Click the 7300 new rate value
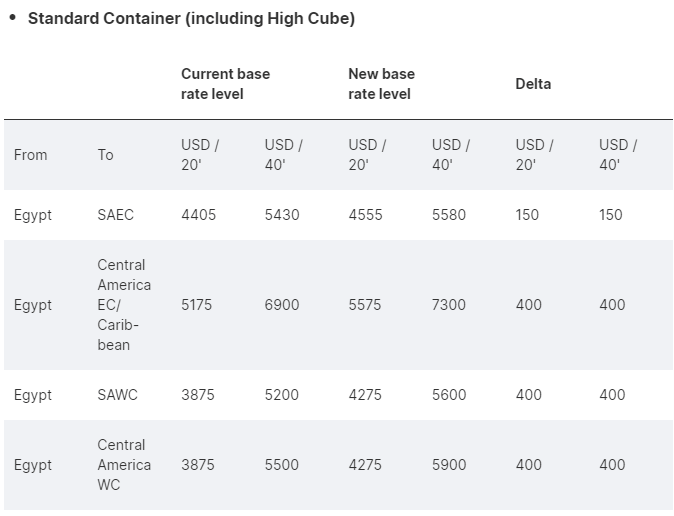Image resolution: width=674 pixels, height=516 pixels. tap(448, 305)
